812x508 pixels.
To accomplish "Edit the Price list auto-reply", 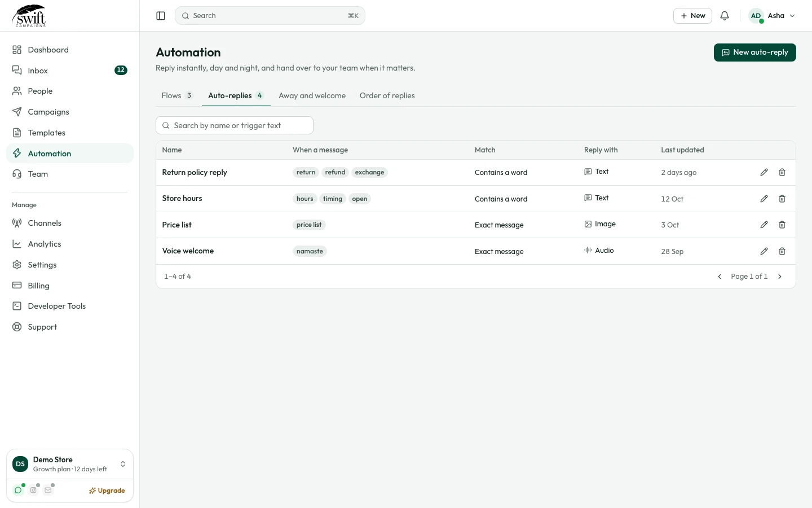I will 764,225.
